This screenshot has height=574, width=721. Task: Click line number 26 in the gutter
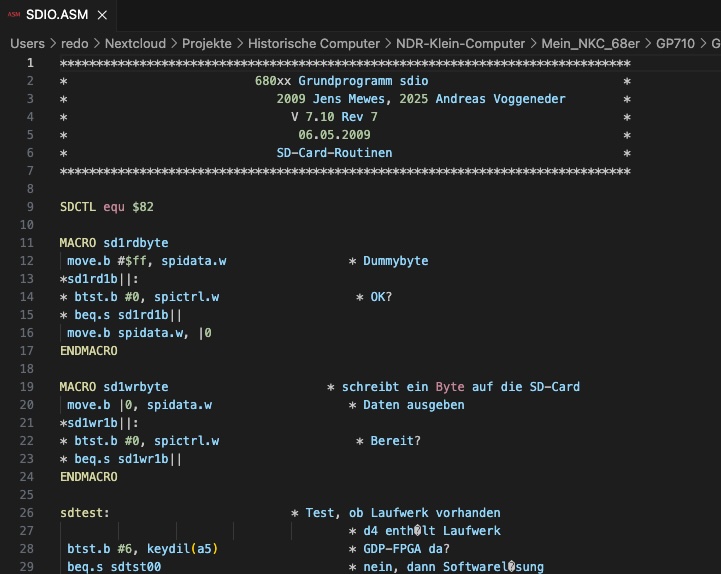click(x=27, y=513)
